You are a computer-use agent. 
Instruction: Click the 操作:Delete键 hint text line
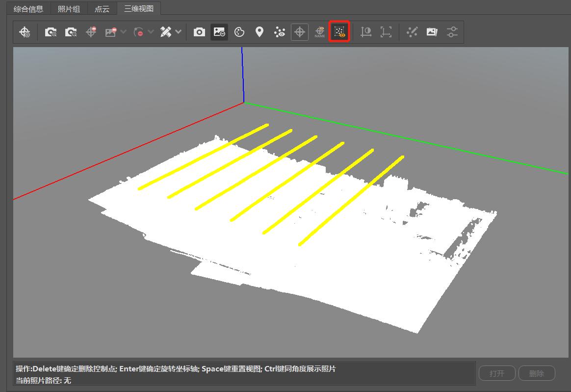point(176,368)
